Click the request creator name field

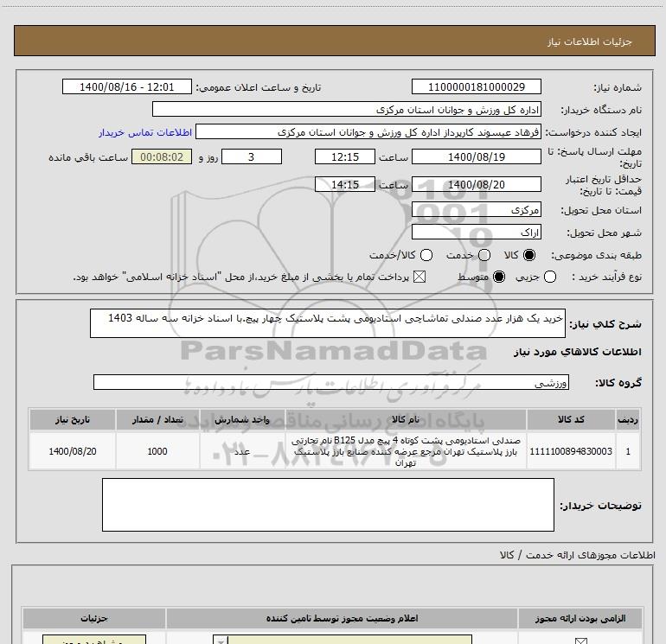click(x=368, y=132)
